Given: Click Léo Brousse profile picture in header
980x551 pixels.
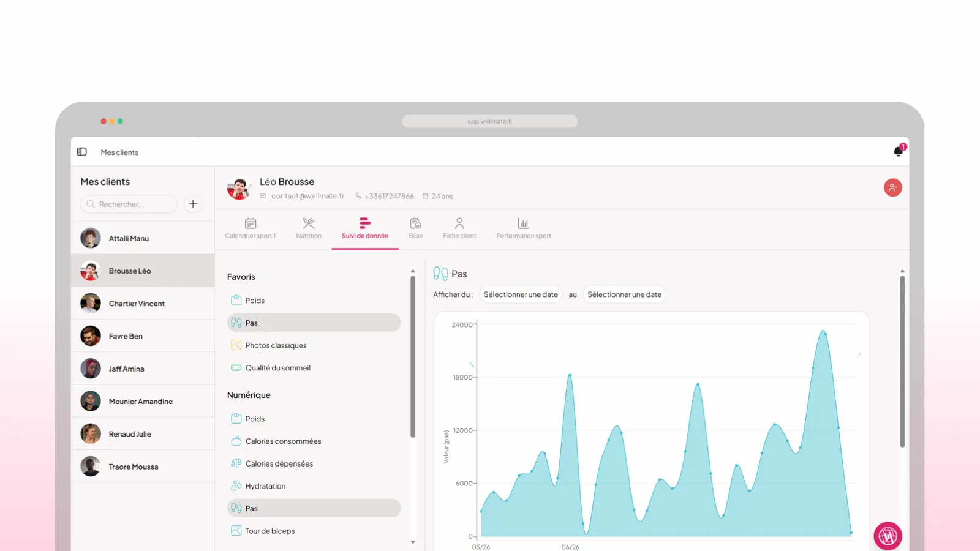Looking at the screenshot, I should (x=238, y=189).
